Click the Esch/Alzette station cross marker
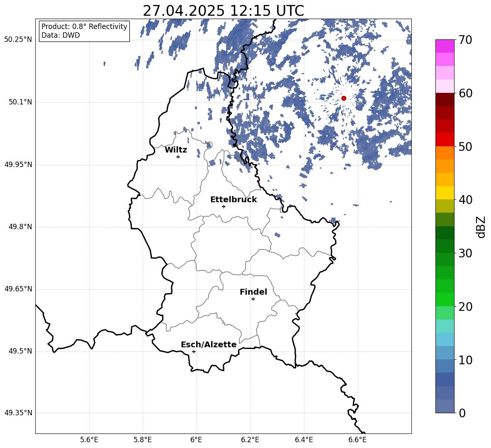The height and width of the screenshot is (448, 491). (x=194, y=351)
